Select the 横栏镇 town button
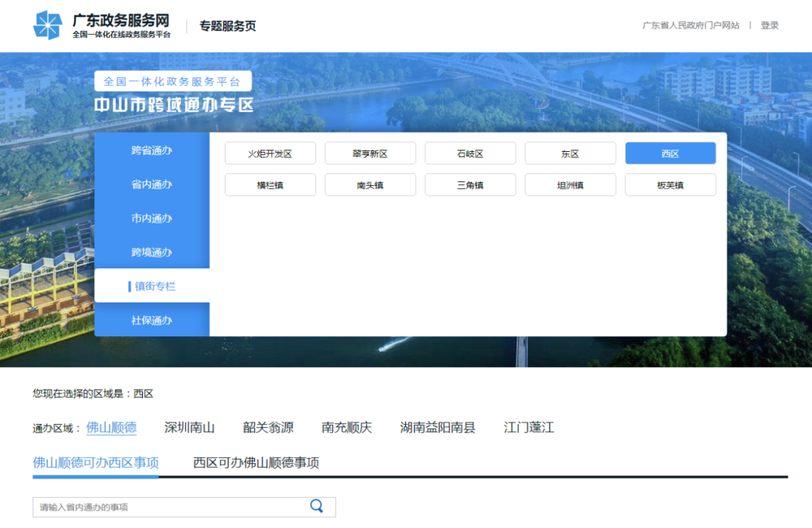Viewport: 812px width, 528px height. [270, 184]
